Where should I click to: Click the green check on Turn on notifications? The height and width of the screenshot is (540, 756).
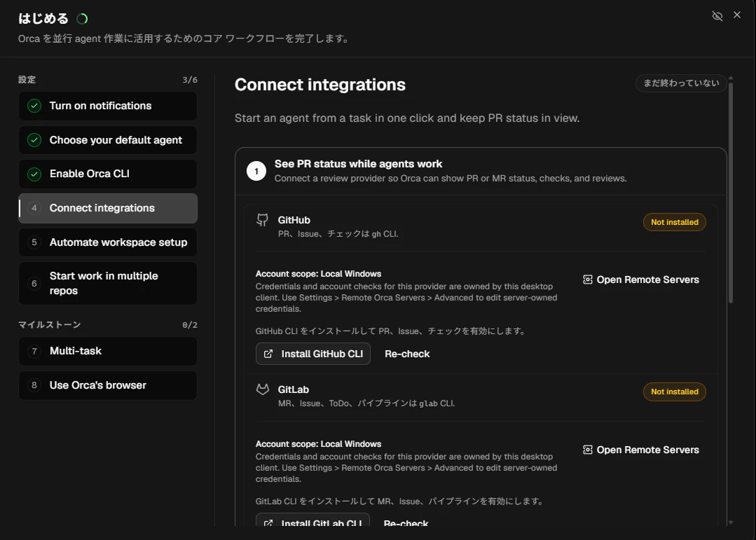34,106
